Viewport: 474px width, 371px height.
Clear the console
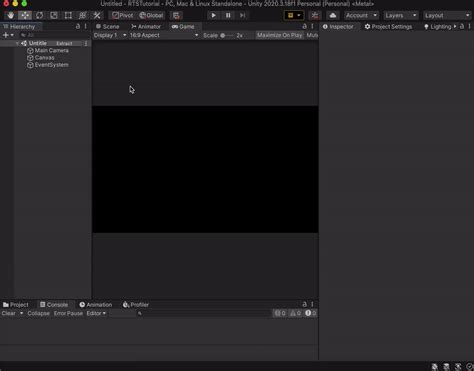coord(9,313)
